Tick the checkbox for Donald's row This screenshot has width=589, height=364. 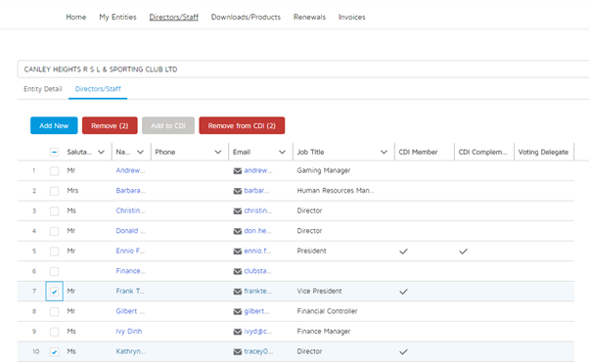tap(54, 231)
